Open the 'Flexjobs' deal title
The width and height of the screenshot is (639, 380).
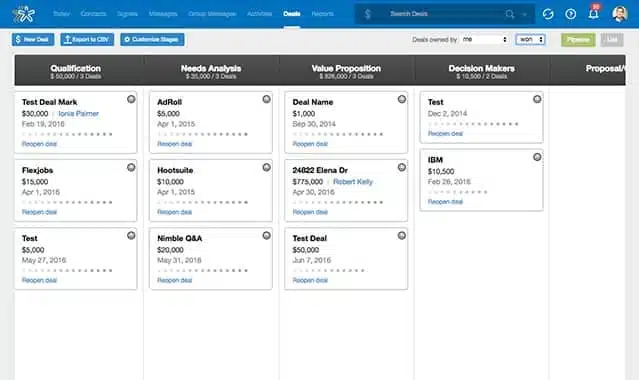(37, 170)
